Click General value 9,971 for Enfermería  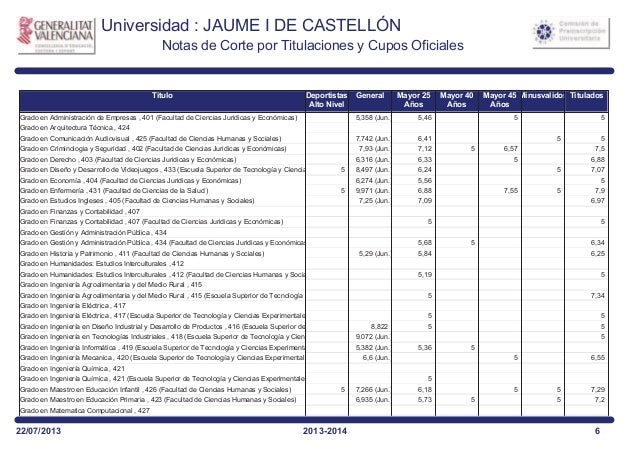372,190
